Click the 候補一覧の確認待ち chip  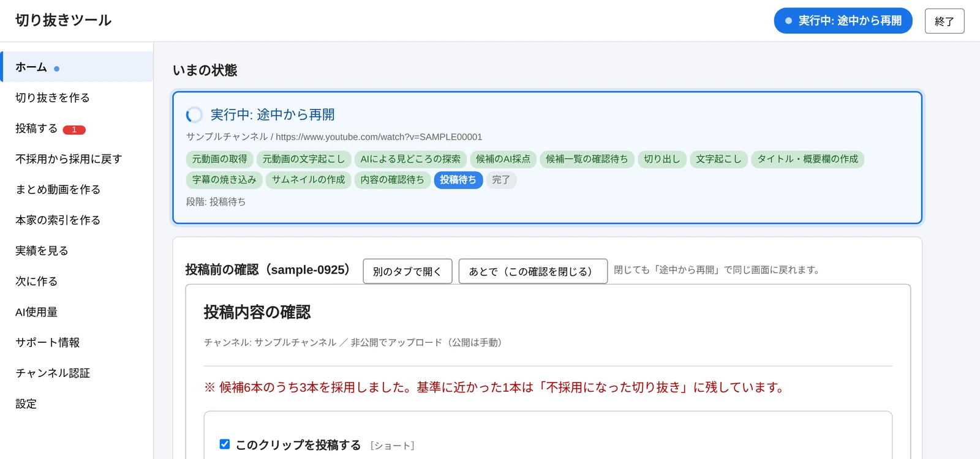click(x=587, y=159)
